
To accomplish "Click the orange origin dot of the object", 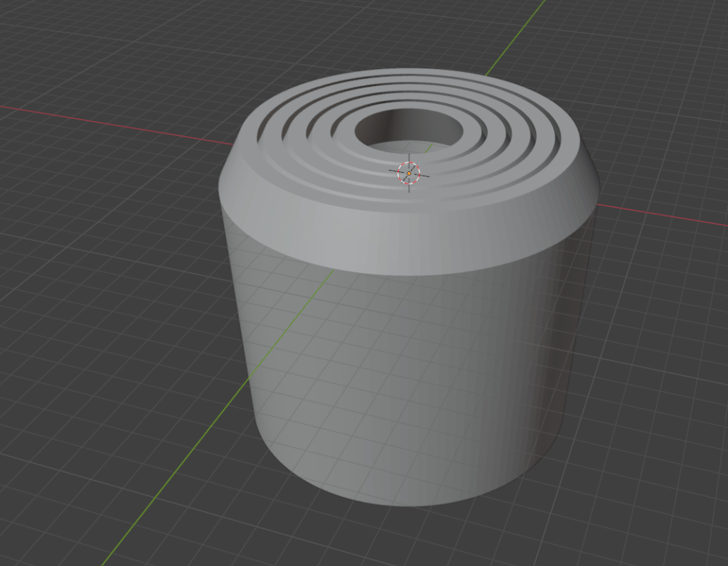I will coord(409,173).
